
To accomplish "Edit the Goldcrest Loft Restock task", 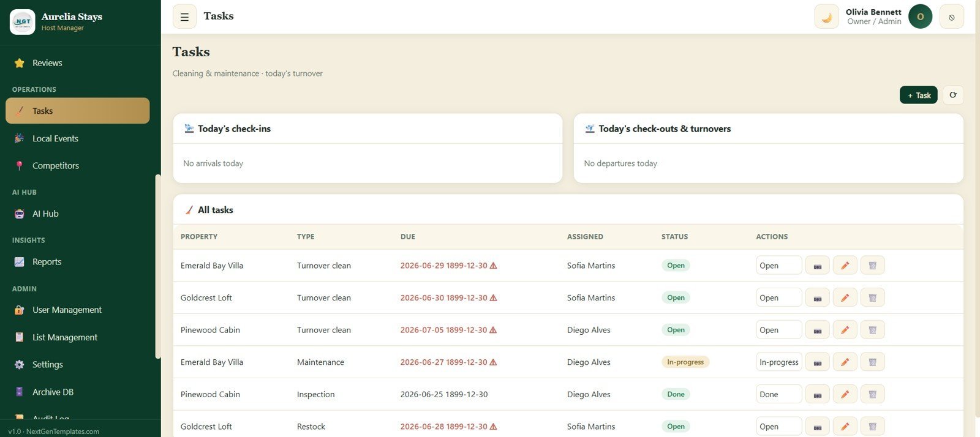I will pyautogui.click(x=845, y=427).
